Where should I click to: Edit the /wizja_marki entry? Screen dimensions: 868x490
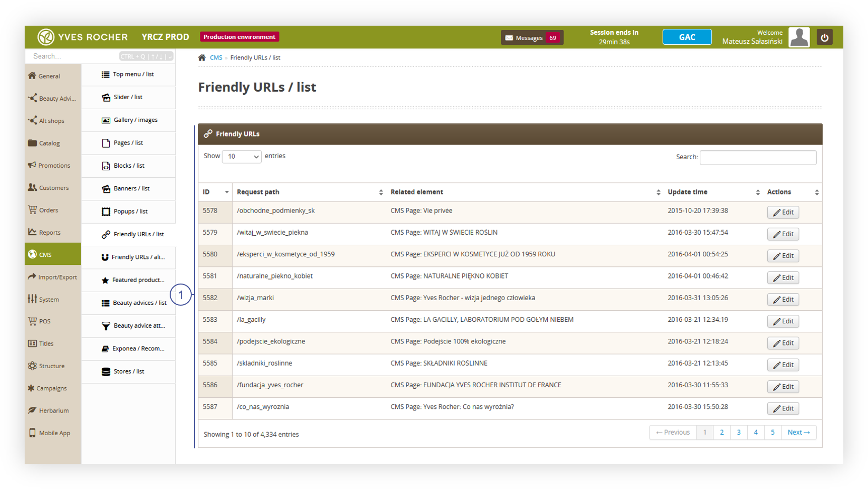coord(783,300)
